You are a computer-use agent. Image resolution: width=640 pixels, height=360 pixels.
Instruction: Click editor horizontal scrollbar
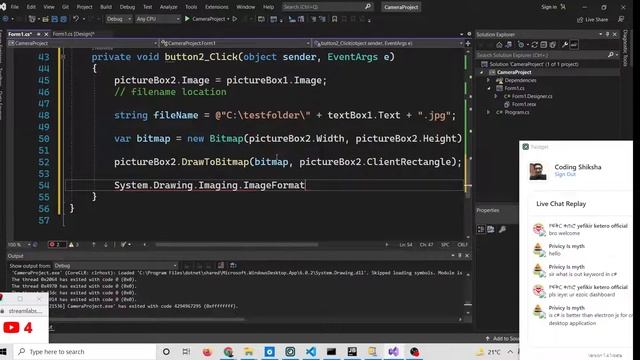pos(236,244)
